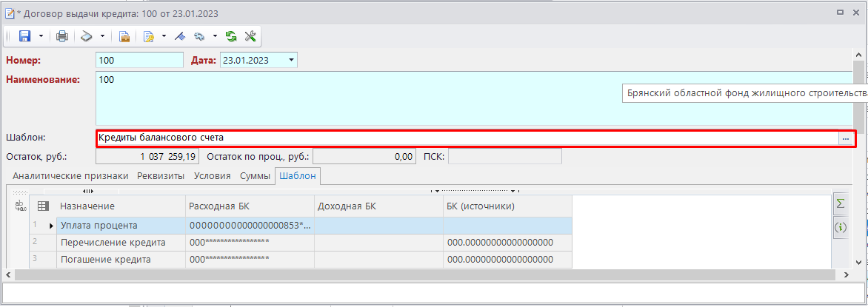Click the document with key icon
Screen dimensions: 868x307
click(x=148, y=36)
